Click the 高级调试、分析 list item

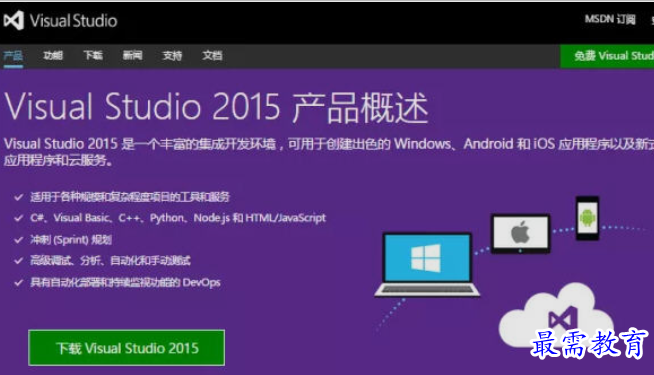pos(110,261)
